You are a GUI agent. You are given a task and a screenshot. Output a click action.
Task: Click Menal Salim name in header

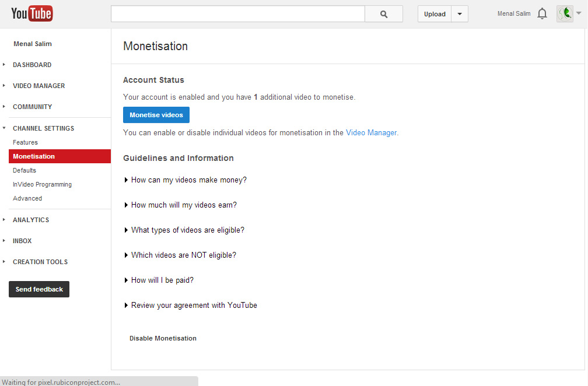(514, 13)
